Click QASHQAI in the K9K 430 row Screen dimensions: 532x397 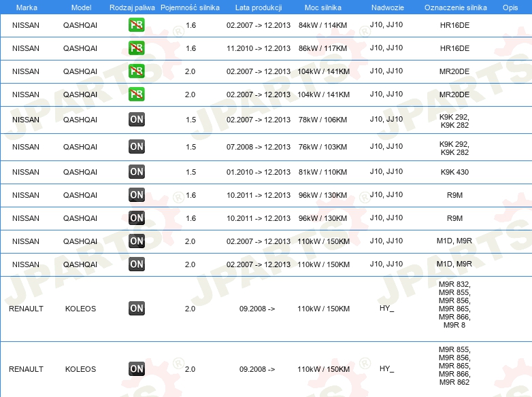tap(80, 172)
